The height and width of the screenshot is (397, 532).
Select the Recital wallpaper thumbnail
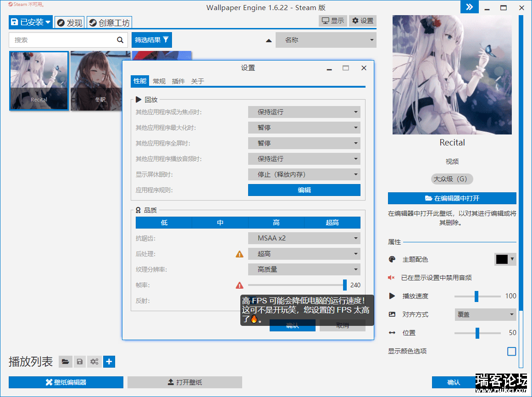(x=39, y=81)
